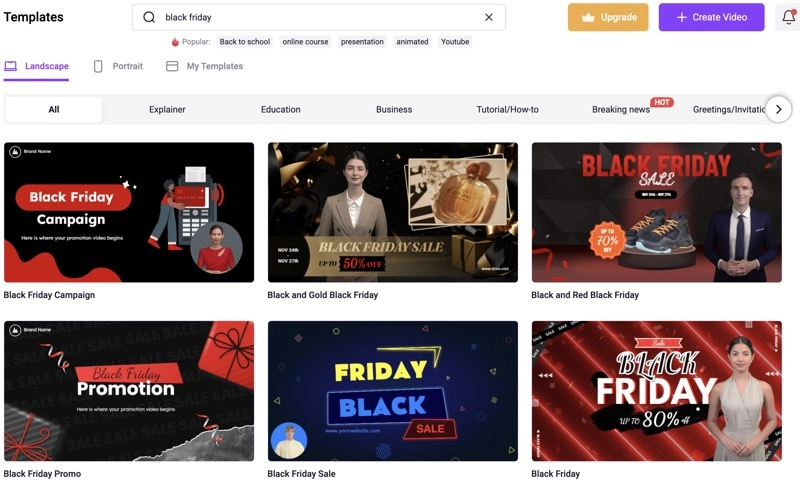Click the Youtube popular tag
Viewport: 800px width, 496px height.
[455, 42]
